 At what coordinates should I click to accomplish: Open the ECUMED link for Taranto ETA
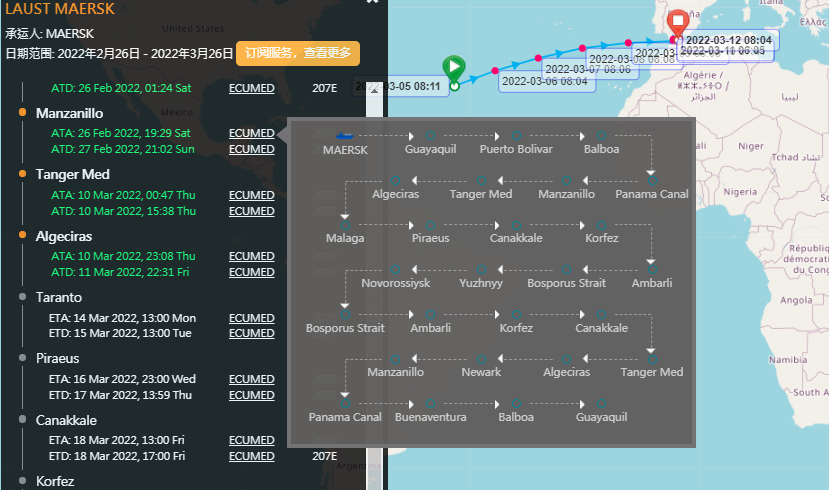(251, 318)
